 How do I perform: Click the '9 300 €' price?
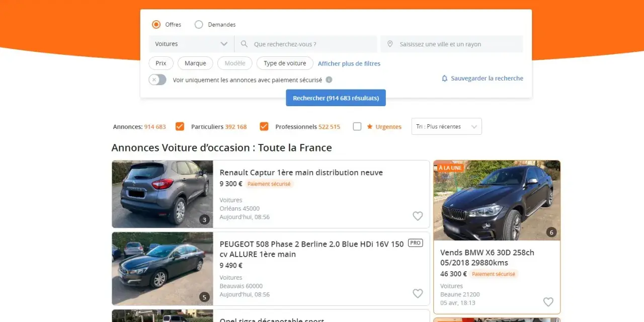[231, 184]
